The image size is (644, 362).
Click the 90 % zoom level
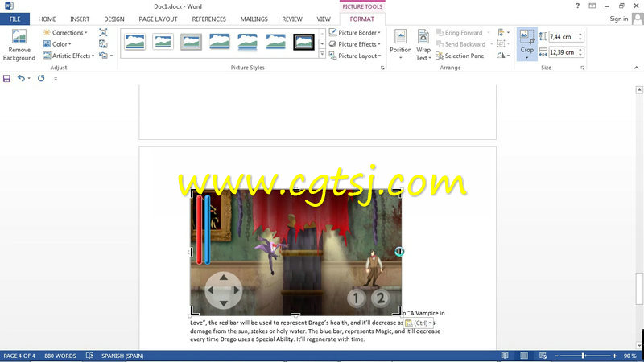tap(630, 356)
